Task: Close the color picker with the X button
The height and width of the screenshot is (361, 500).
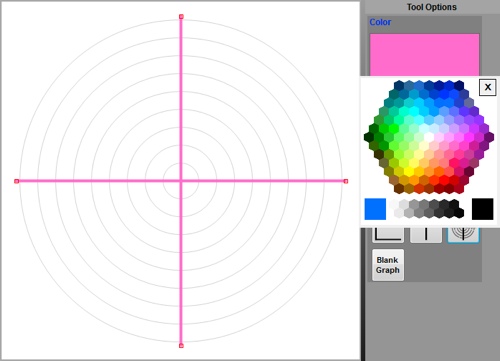Action: click(487, 87)
